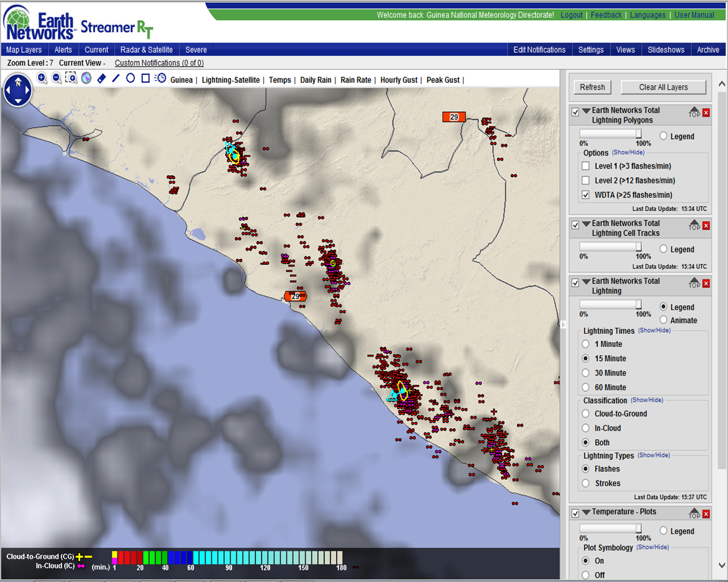Remove Total Lightning Polygons layer with red X
This screenshot has width=728, height=582.
click(x=706, y=112)
